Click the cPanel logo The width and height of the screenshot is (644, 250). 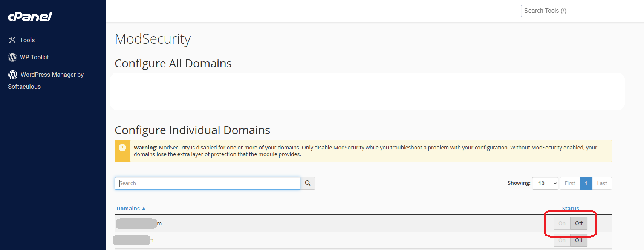coord(29,16)
